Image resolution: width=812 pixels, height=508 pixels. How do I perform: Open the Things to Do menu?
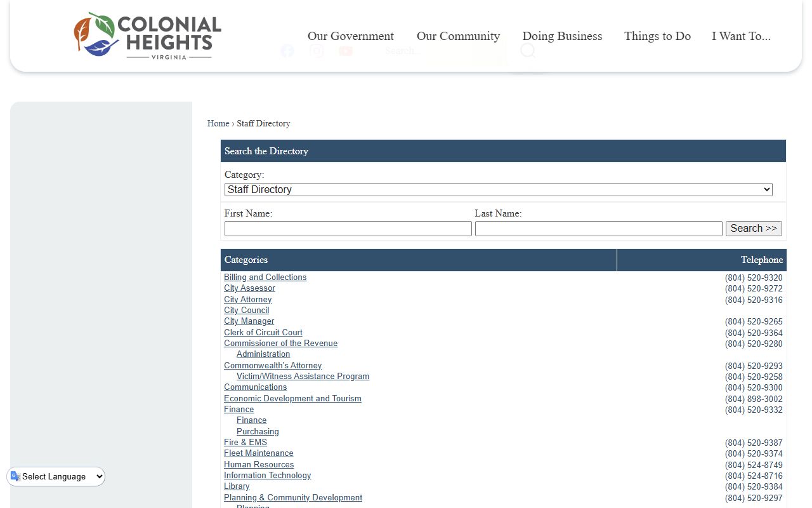pos(657,36)
